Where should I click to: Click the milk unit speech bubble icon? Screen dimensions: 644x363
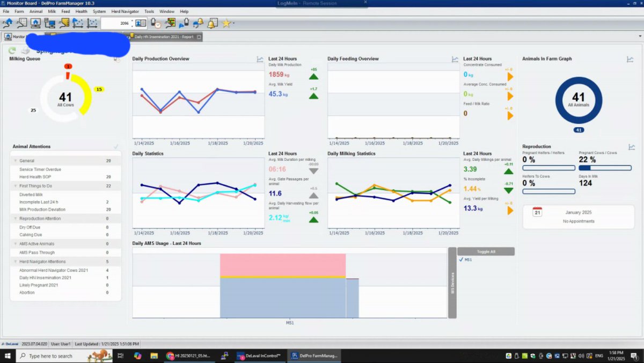184,23
